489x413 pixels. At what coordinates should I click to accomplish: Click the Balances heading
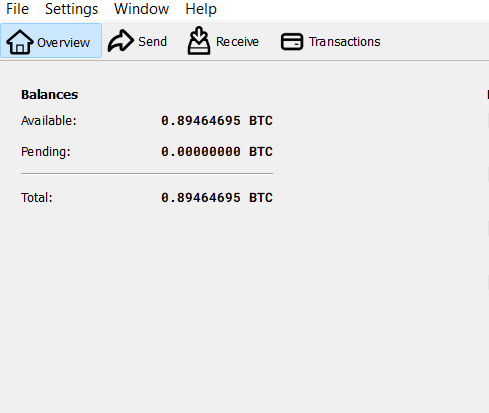tap(49, 95)
